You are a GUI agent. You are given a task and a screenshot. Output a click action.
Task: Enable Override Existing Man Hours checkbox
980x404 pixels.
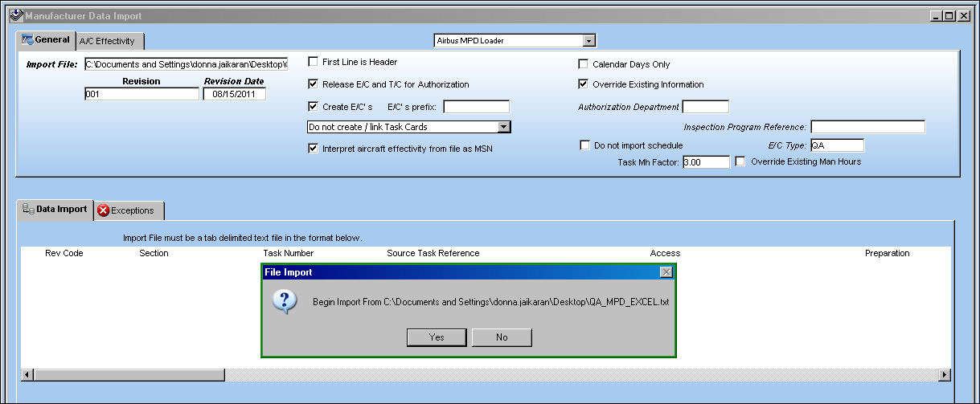coord(740,161)
